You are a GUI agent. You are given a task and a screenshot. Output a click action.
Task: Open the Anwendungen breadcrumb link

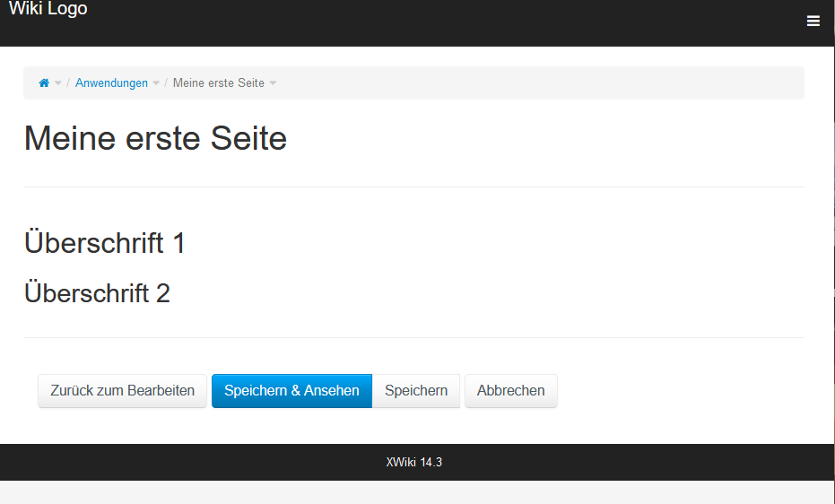tap(111, 83)
